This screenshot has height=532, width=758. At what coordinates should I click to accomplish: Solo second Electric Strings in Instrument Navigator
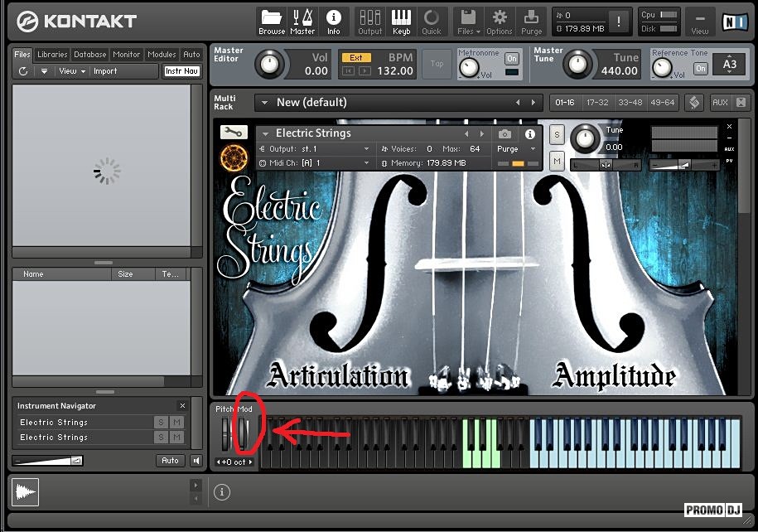[x=161, y=438]
